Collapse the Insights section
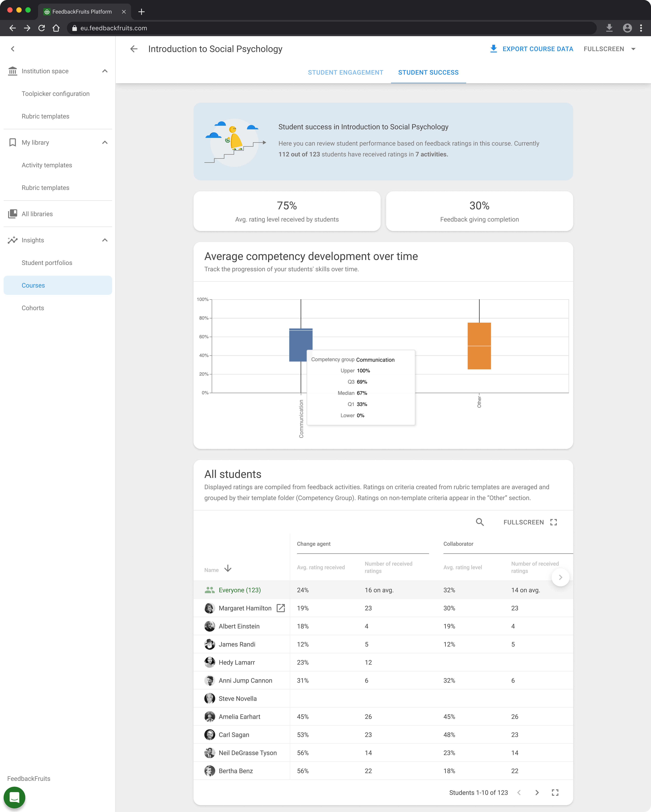 (x=105, y=240)
